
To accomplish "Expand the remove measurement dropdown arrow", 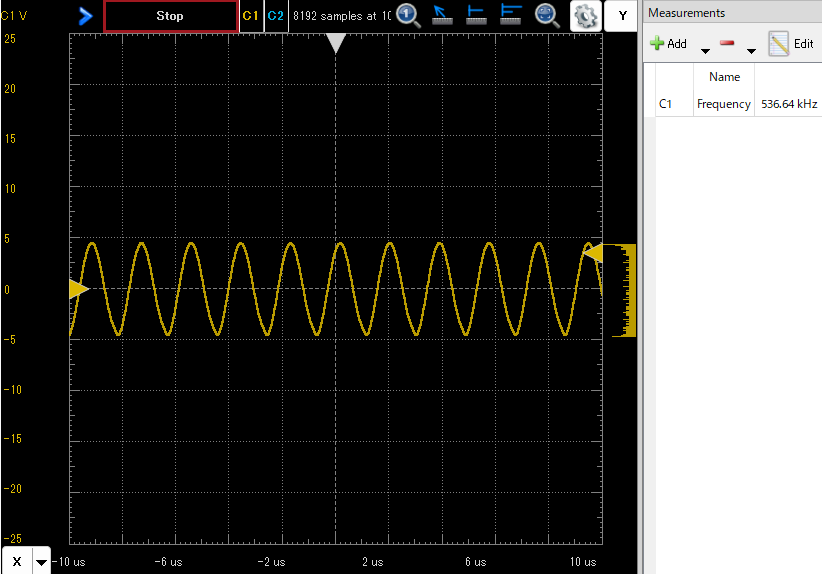I will 751,51.
